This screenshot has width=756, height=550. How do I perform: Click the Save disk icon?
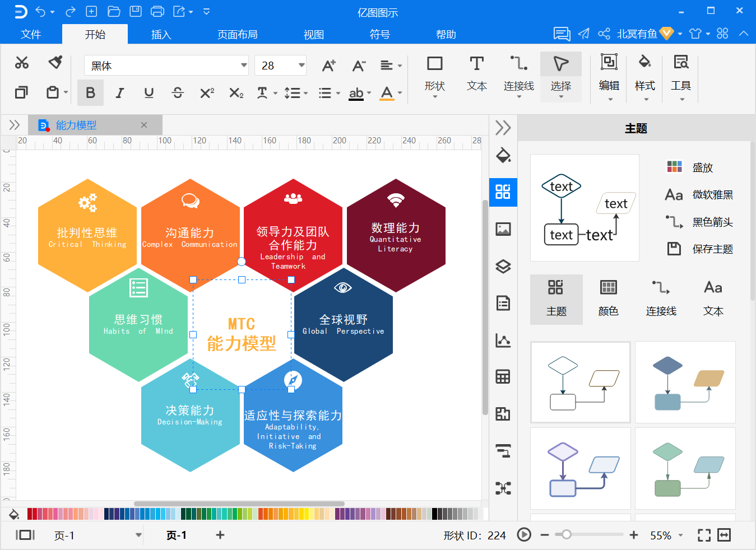click(x=136, y=11)
